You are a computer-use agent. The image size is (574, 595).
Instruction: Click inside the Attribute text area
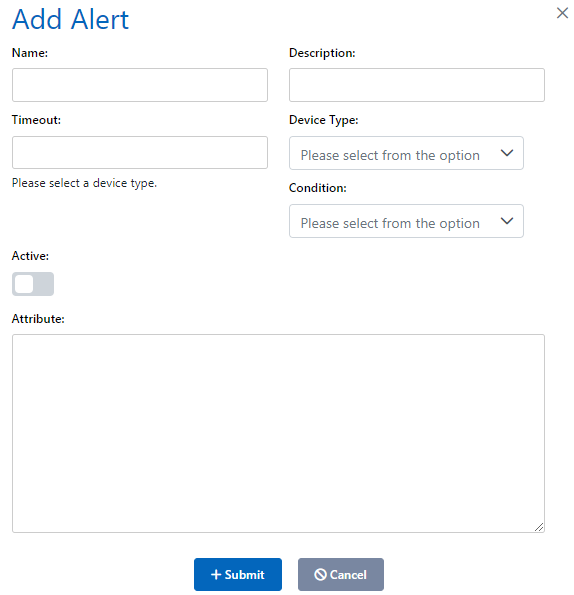pos(278,433)
